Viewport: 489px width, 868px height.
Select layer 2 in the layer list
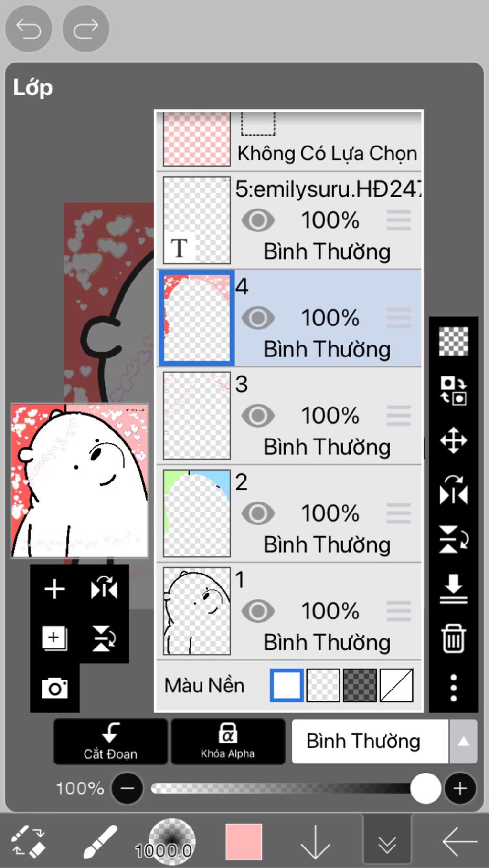(x=289, y=513)
